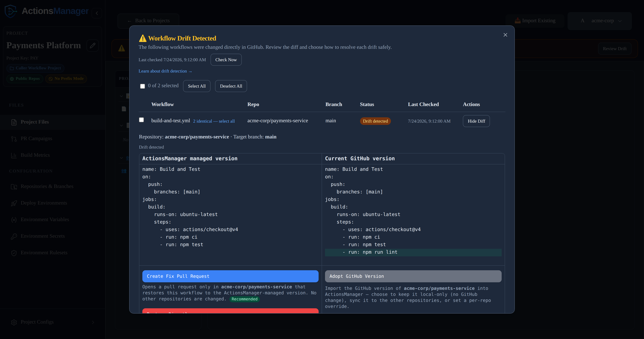Click Select All button
Viewport: 644px width, 339px height.
tap(197, 86)
